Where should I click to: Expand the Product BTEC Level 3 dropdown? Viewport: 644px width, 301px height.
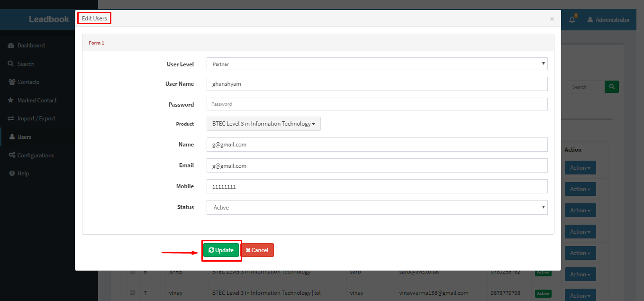(x=263, y=124)
